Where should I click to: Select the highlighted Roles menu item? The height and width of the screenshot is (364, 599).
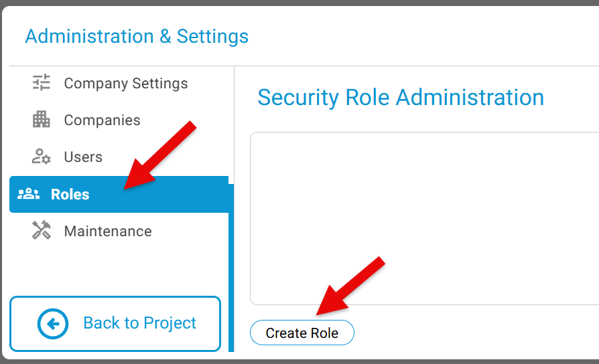70,195
